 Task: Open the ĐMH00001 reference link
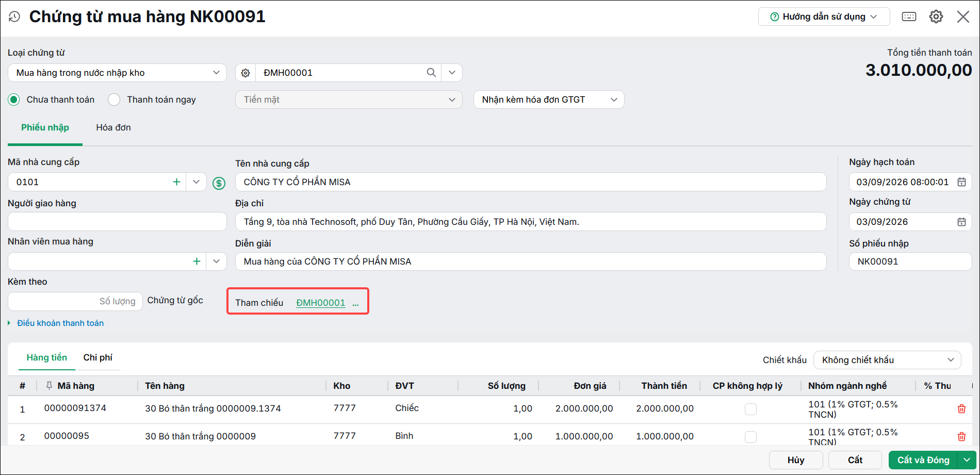coord(320,303)
